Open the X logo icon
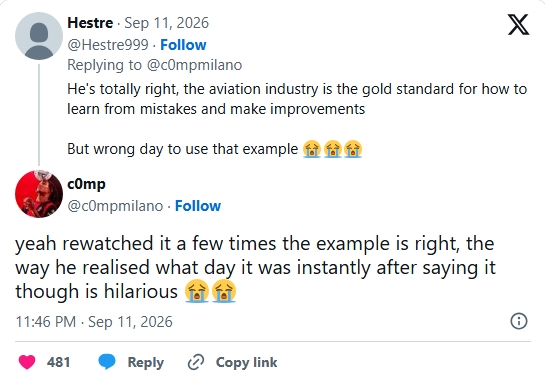Screen dimensions: 545x380 518,25
